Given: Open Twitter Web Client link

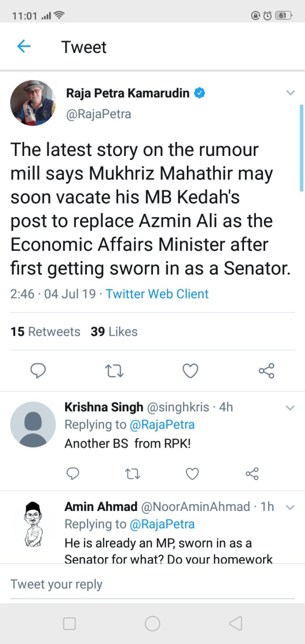Looking at the screenshot, I should pos(157,294).
